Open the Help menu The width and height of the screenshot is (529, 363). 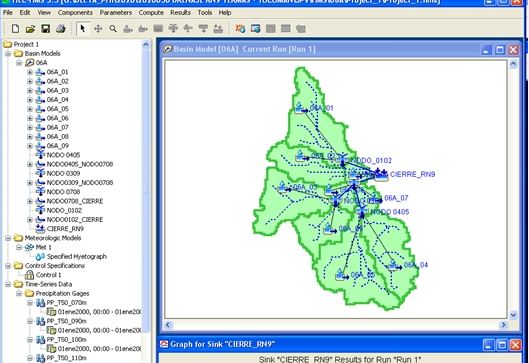click(225, 12)
